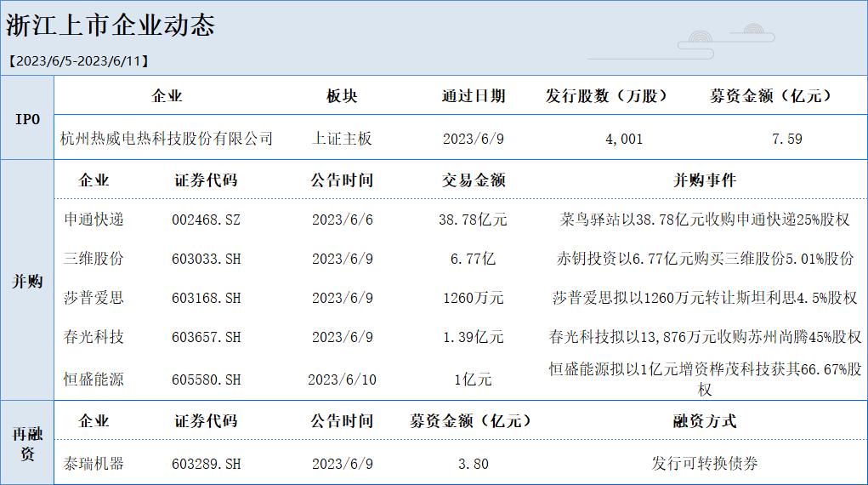Select company 莎普爱思
This screenshot has height=485, width=868.
click(x=94, y=298)
